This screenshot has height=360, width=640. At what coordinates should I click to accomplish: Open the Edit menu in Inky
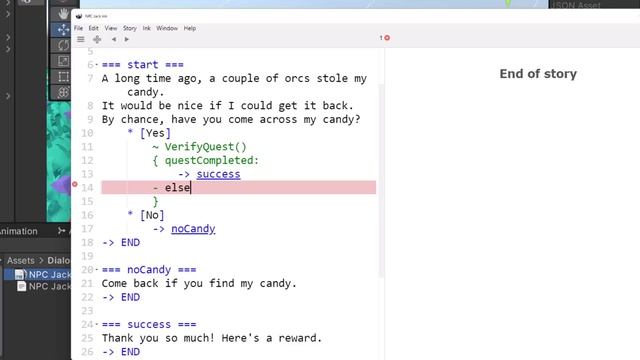pyautogui.click(x=93, y=28)
